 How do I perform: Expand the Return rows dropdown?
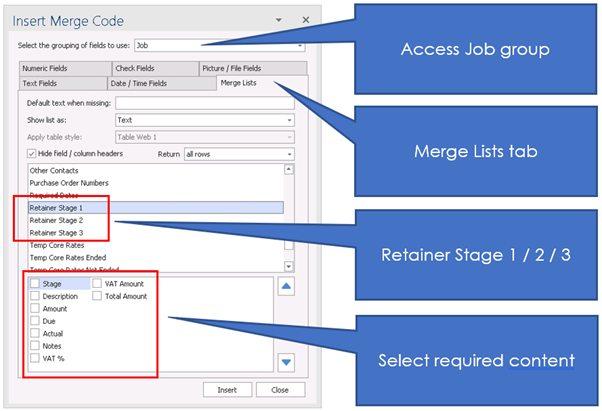[x=288, y=154]
